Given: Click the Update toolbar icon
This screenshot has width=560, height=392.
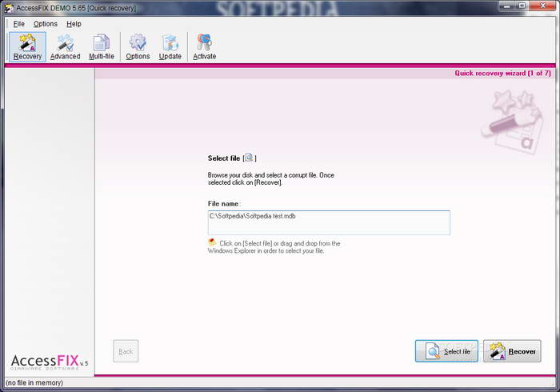Looking at the screenshot, I should pyautogui.click(x=170, y=46).
